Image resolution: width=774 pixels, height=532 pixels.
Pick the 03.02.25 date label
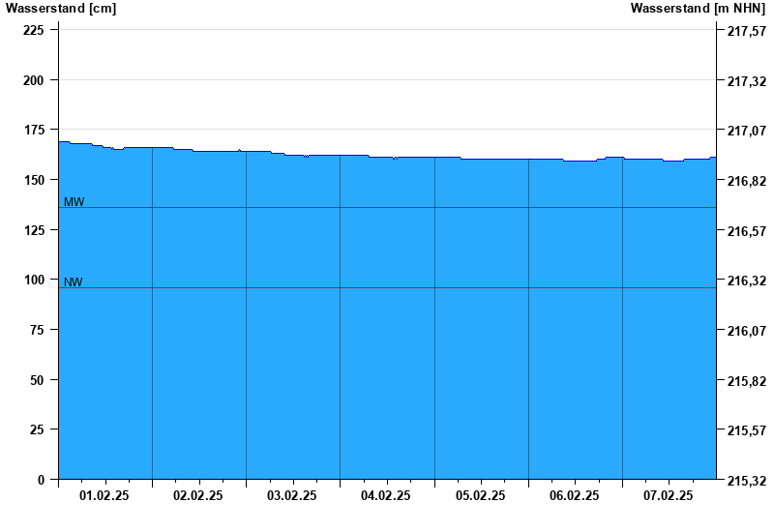tap(292, 495)
